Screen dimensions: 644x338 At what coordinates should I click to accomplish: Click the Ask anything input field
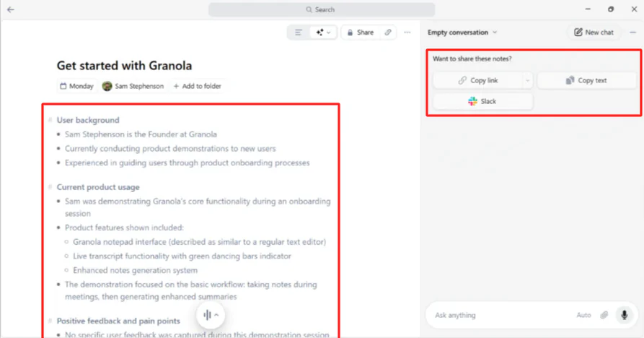(498, 315)
